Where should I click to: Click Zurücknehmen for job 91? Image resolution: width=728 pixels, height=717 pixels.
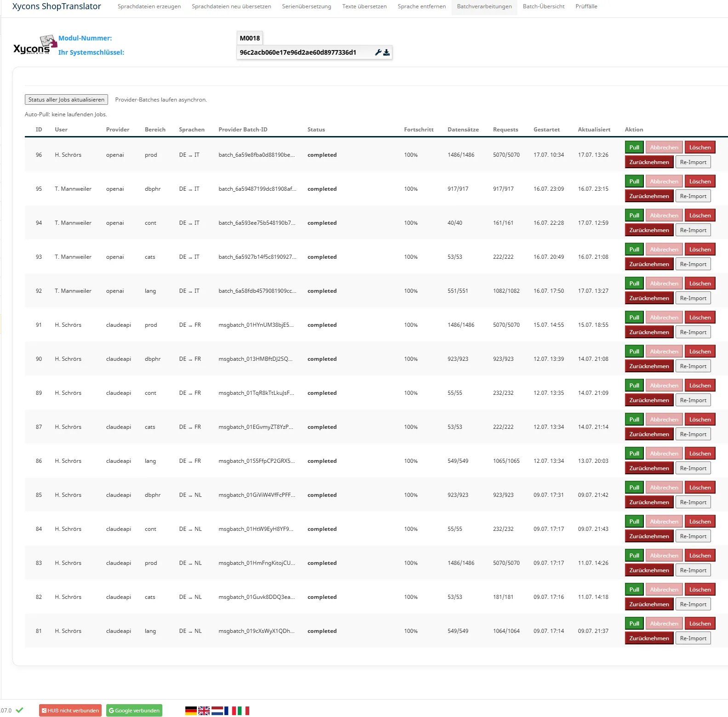[x=649, y=332]
